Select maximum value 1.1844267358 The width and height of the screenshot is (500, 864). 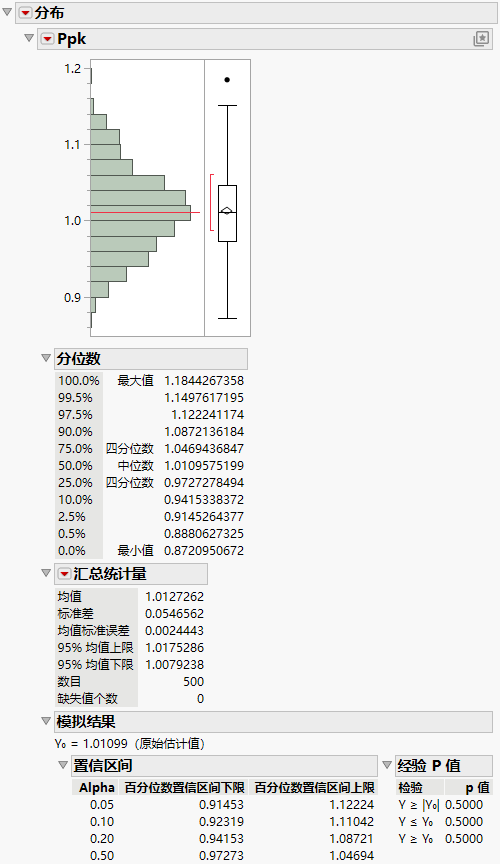(x=204, y=381)
